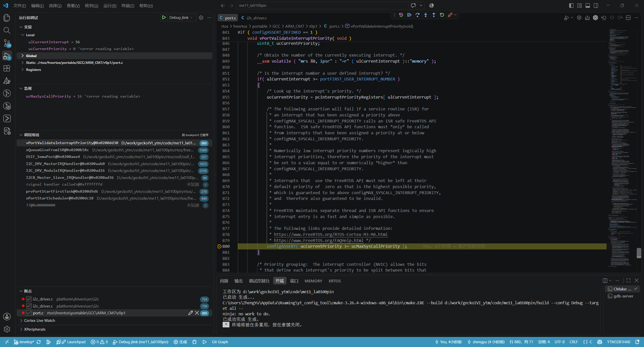
Task: Toggle the bottom panel layout button
Action: click(588, 6)
